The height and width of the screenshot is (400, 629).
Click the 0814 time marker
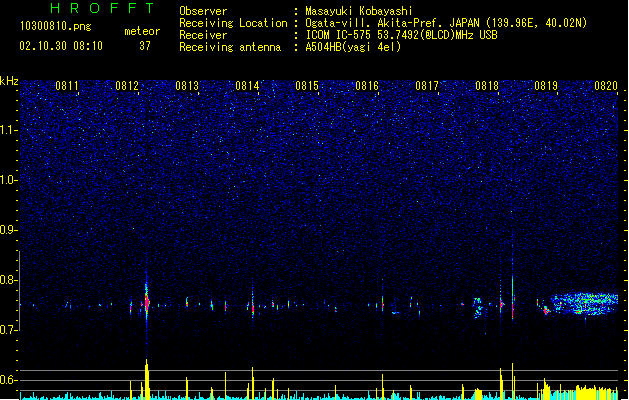pyautogui.click(x=247, y=86)
